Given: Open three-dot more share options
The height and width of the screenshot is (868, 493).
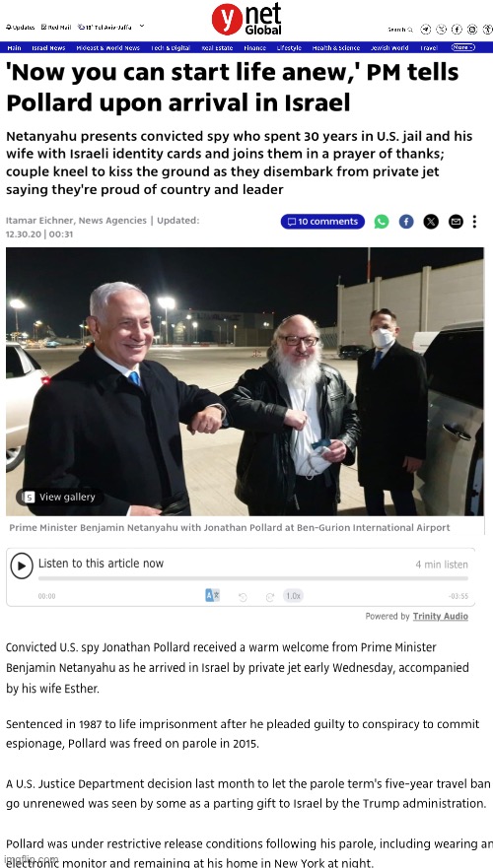Looking at the screenshot, I should (474, 222).
